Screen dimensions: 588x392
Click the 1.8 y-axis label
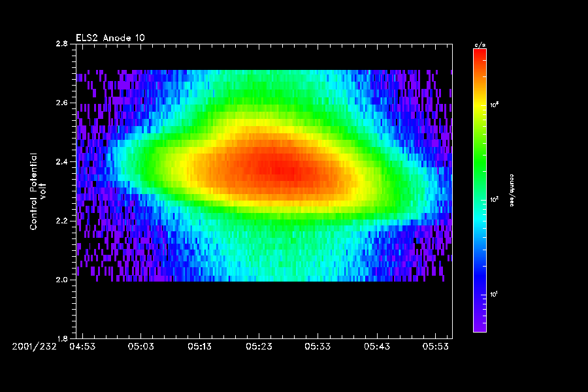click(x=62, y=338)
